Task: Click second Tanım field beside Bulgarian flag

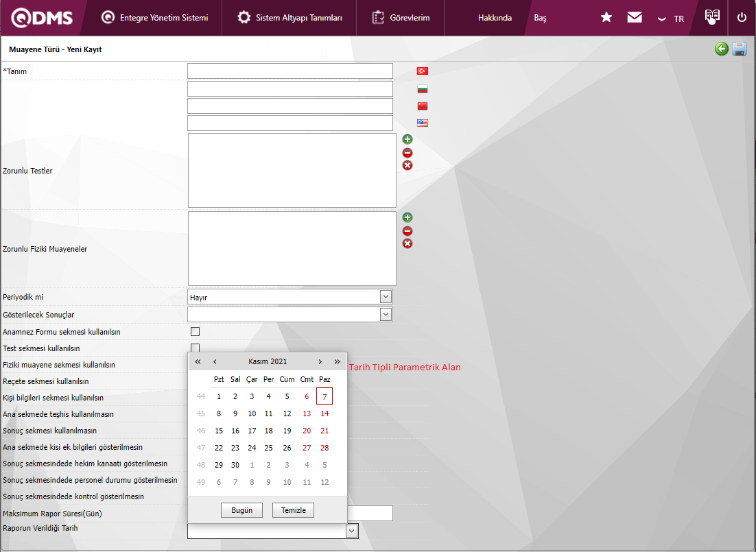Action: 290,88
